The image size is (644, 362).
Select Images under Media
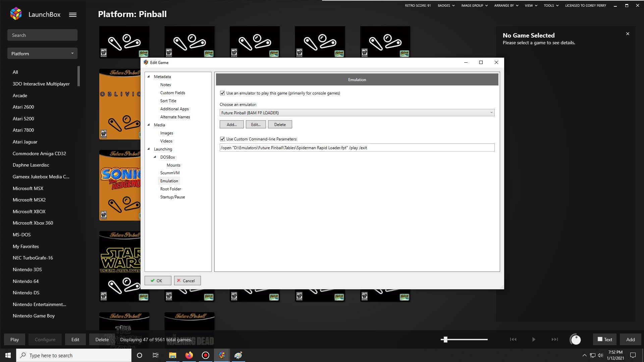click(x=167, y=133)
